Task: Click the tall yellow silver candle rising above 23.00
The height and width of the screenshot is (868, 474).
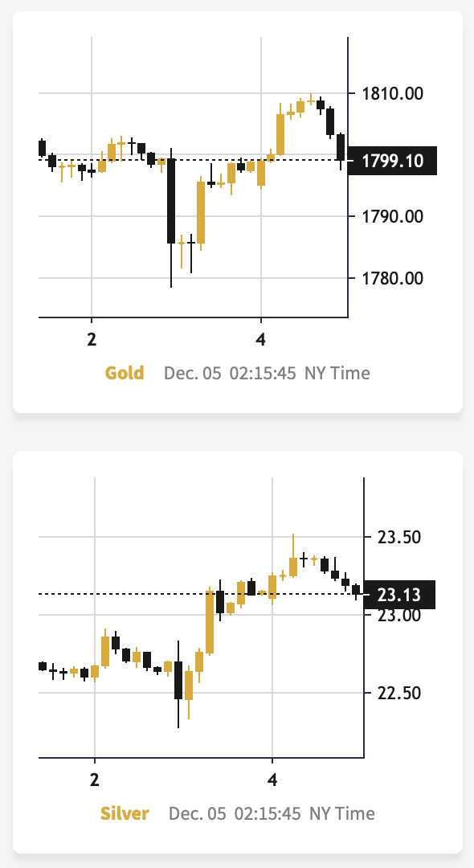Action: click(210, 622)
